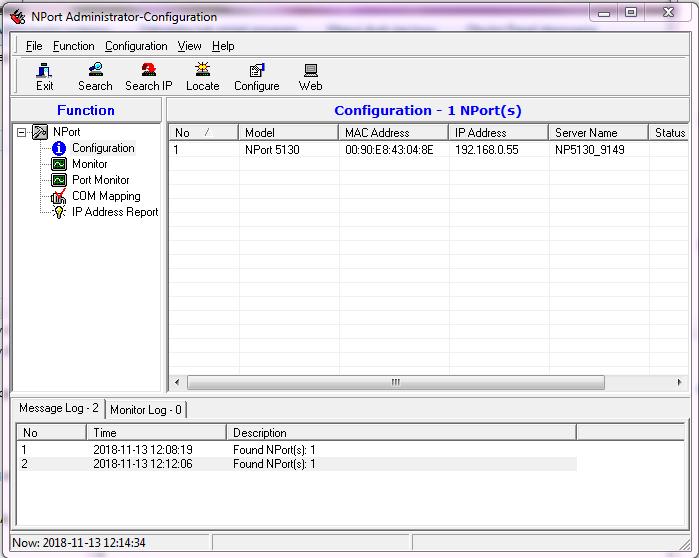Sort by the Model column header
699x558 pixels.
[x=289, y=133]
